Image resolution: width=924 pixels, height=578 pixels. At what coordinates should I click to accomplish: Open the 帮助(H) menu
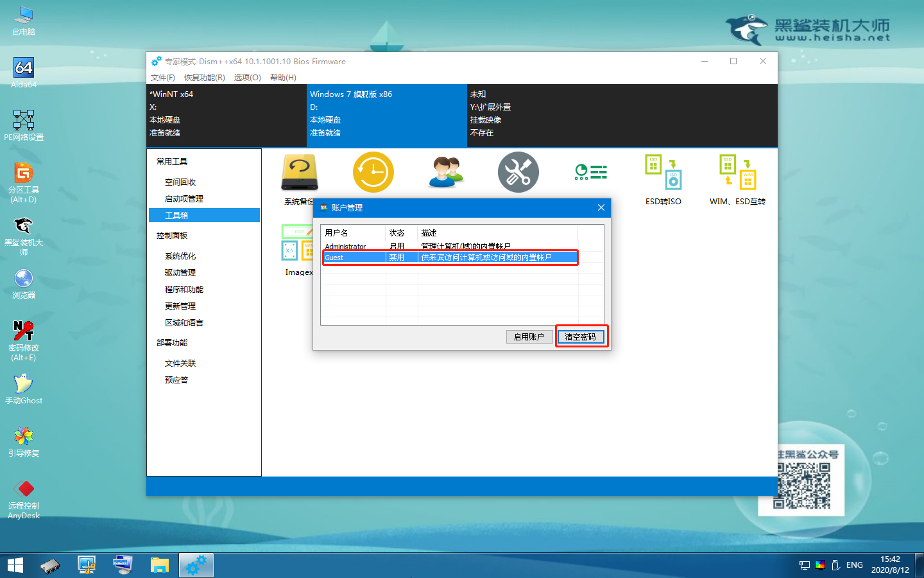283,78
